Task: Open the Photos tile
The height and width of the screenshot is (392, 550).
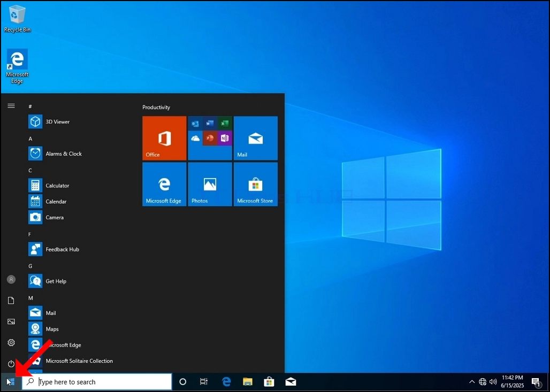Action: pyautogui.click(x=210, y=184)
